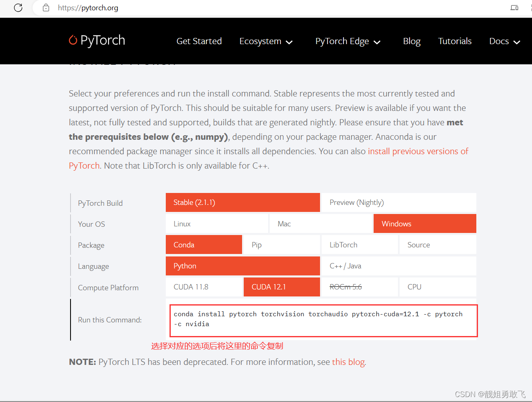Open the Tutorials menu item
This screenshot has height=402, width=532.
(455, 41)
